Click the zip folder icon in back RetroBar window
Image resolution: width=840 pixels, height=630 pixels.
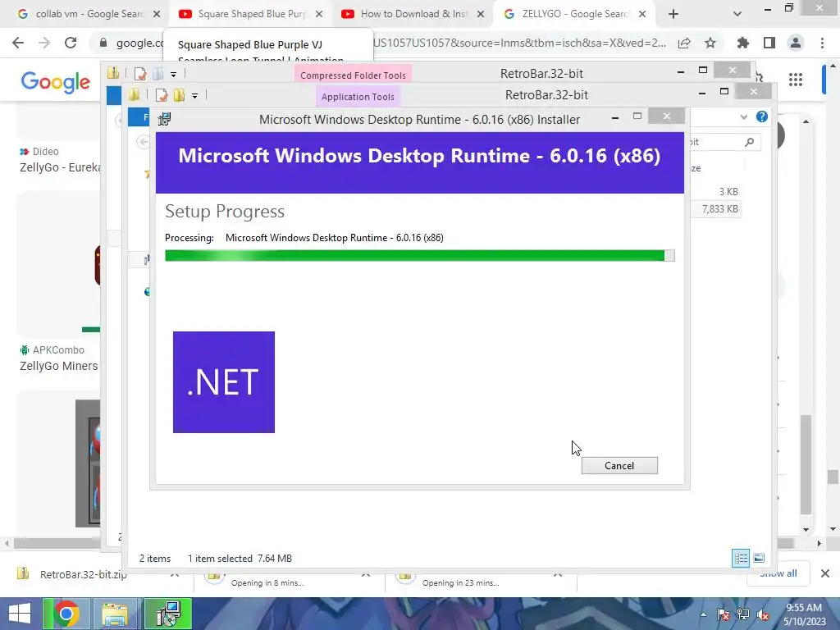(113, 73)
